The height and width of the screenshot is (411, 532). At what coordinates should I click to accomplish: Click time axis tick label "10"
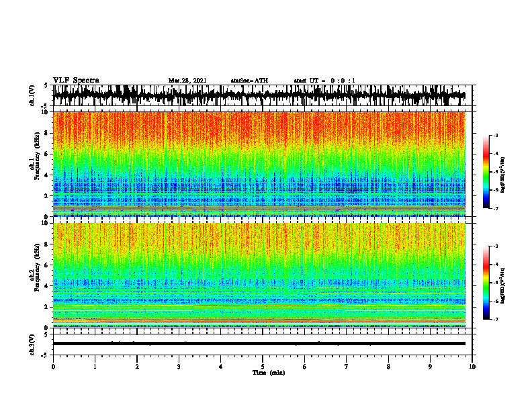click(x=472, y=367)
